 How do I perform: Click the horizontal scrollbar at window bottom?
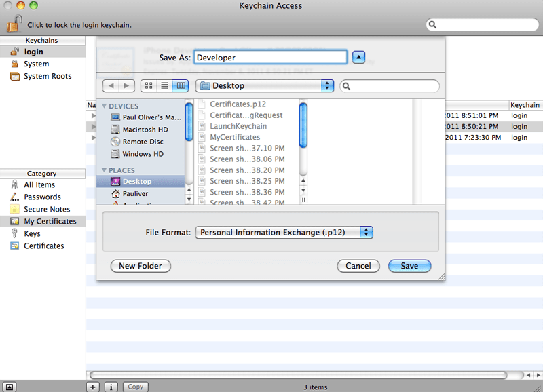[299, 375]
